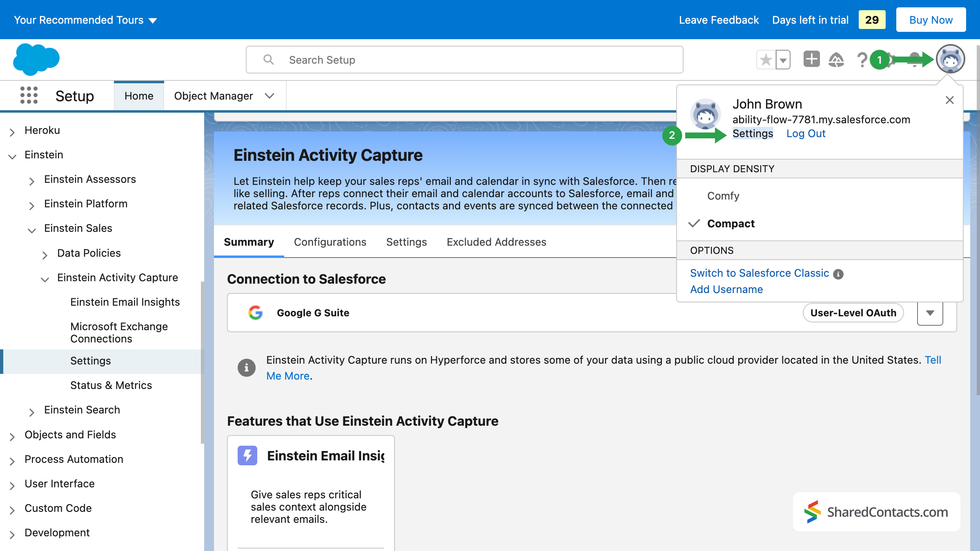Expand Objects and Fields node
The height and width of the screenshot is (551, 980).
12,437
